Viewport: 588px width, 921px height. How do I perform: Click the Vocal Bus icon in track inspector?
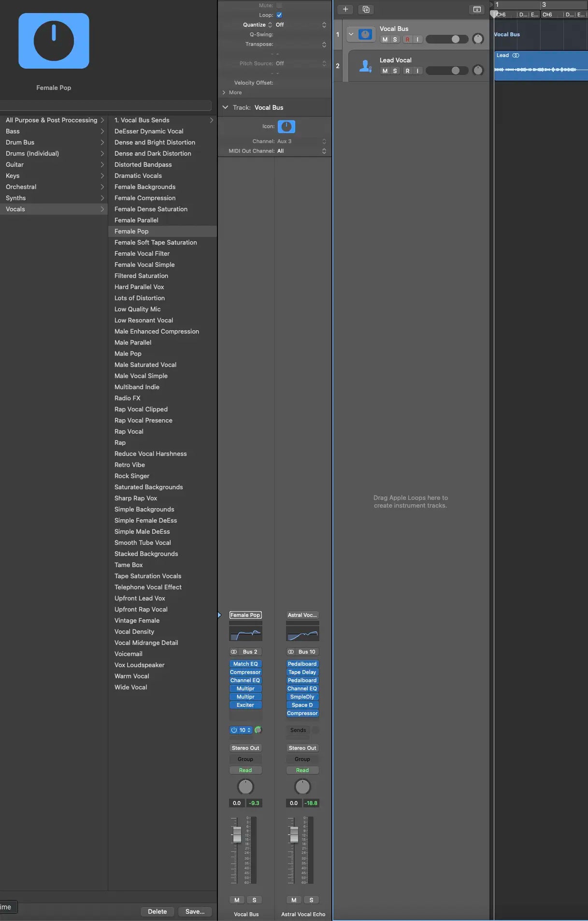pos(287,127)
